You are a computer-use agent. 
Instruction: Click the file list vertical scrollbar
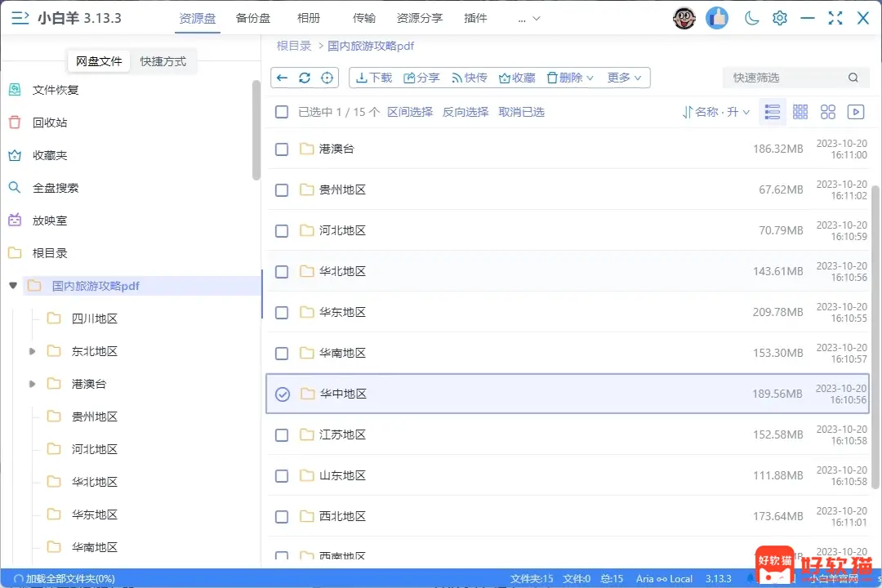(875, 337)
